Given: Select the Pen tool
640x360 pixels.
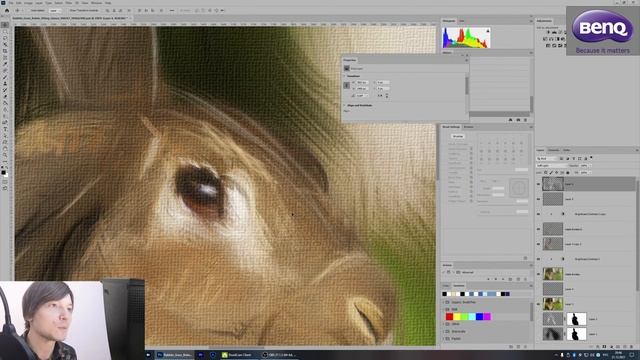Looking at the screenshot, I should pos(5,123).
